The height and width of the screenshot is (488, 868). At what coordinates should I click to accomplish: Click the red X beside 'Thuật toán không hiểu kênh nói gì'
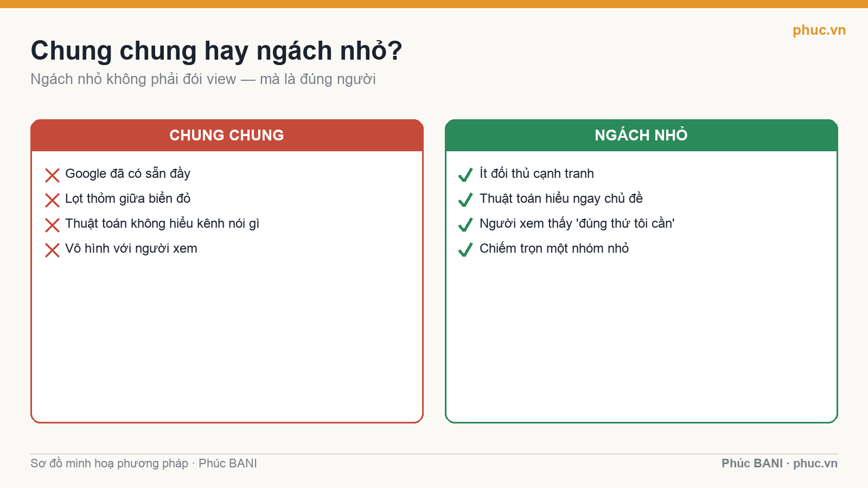coord(52,225)
